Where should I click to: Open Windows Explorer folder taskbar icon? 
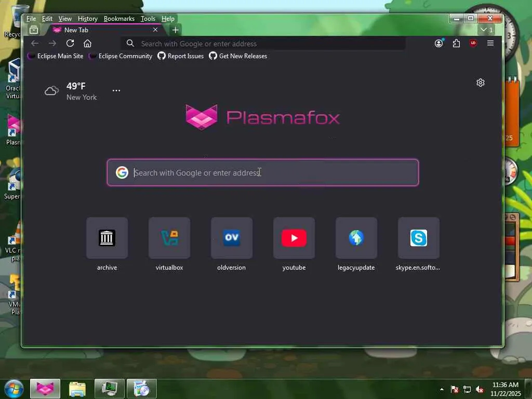77,389
